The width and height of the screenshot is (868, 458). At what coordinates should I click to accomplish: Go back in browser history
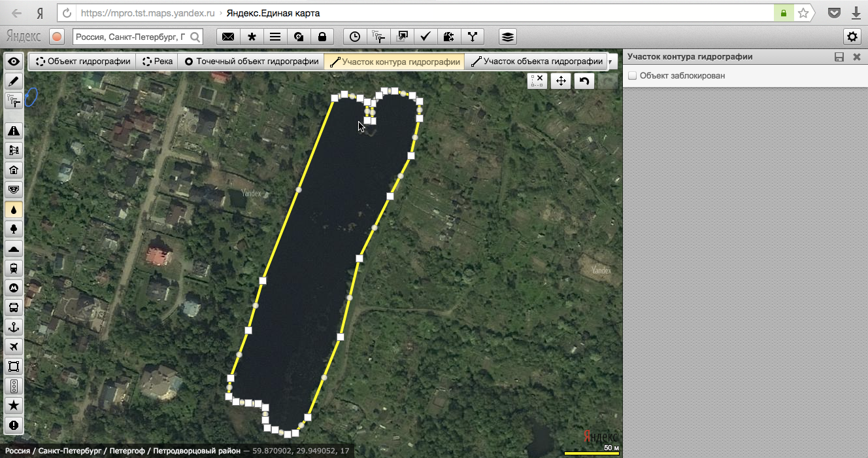pos(16,13)
